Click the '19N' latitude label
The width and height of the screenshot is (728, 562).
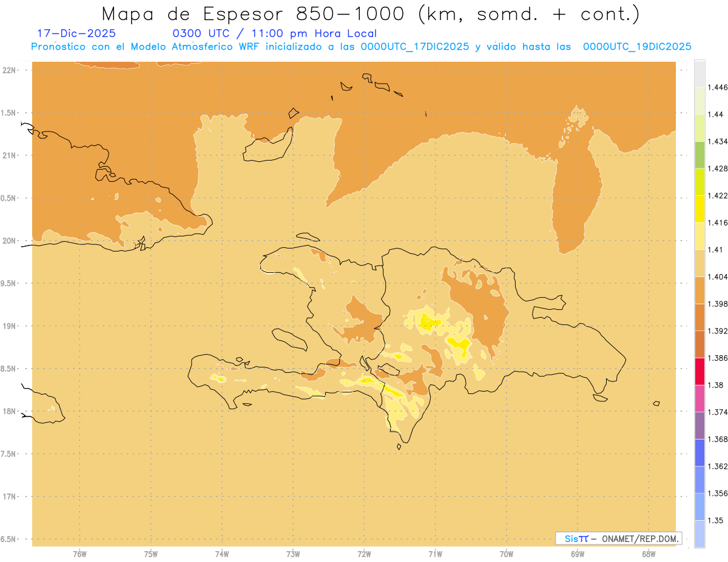[10, 326]
